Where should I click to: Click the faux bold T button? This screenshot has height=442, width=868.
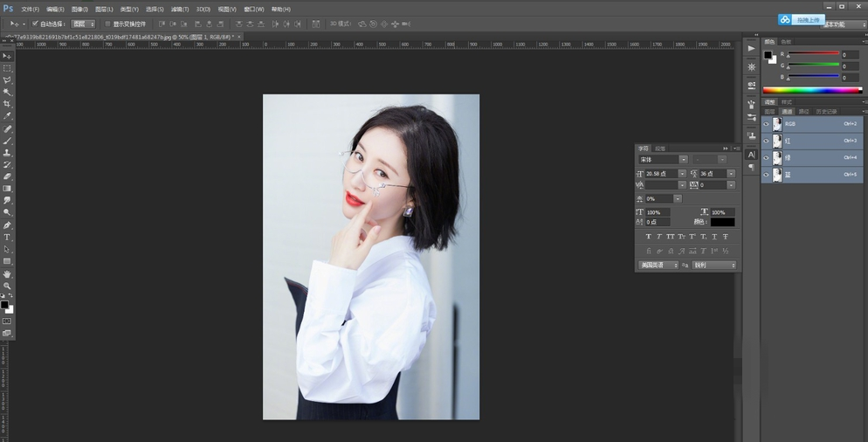point(648,237)
